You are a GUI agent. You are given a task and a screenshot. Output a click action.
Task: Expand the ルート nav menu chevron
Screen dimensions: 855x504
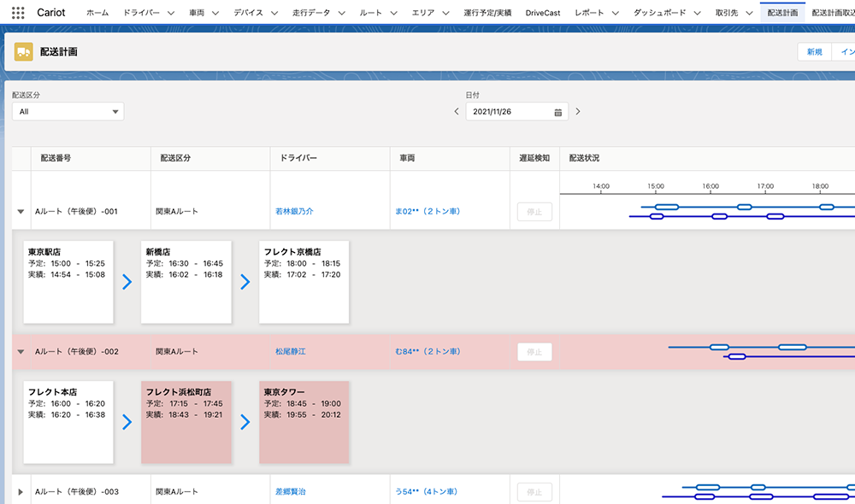point(393,13)
